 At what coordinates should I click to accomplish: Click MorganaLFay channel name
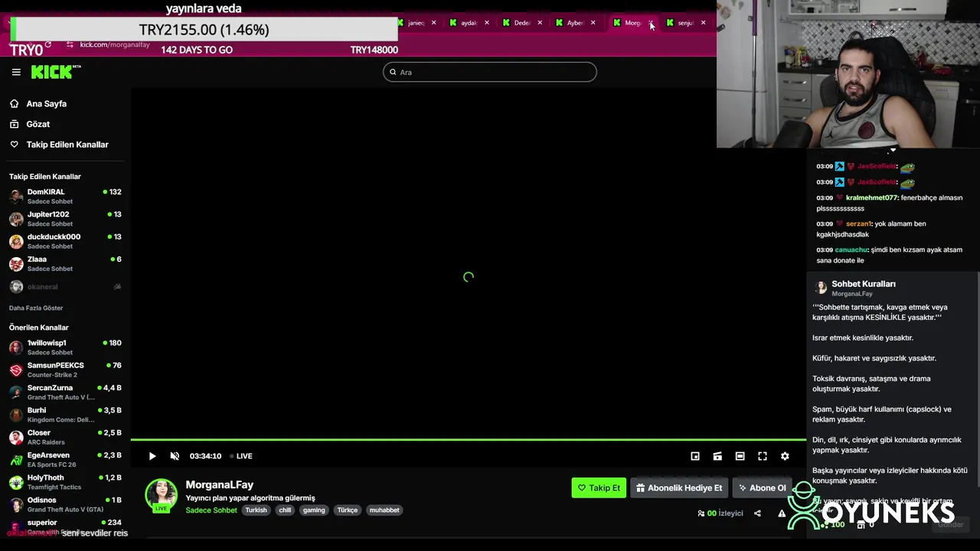pyautogui.click(x=219, y=484)
